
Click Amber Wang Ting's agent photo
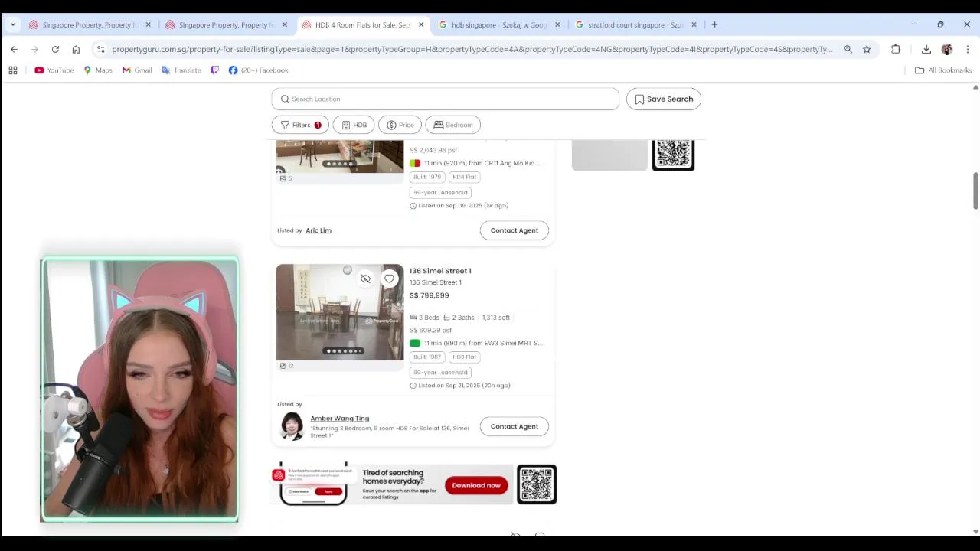click(292, 426)
